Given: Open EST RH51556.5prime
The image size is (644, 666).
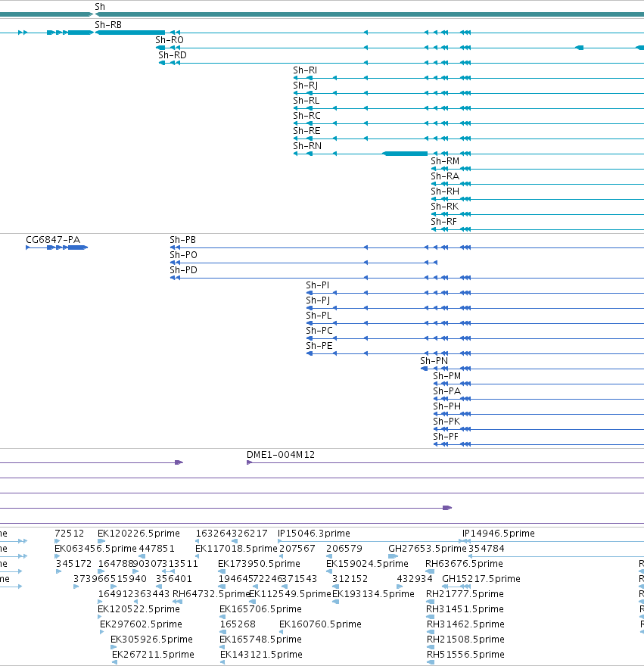Looking at the screenshot, I should pyautogui.click(x=466, y=655).
